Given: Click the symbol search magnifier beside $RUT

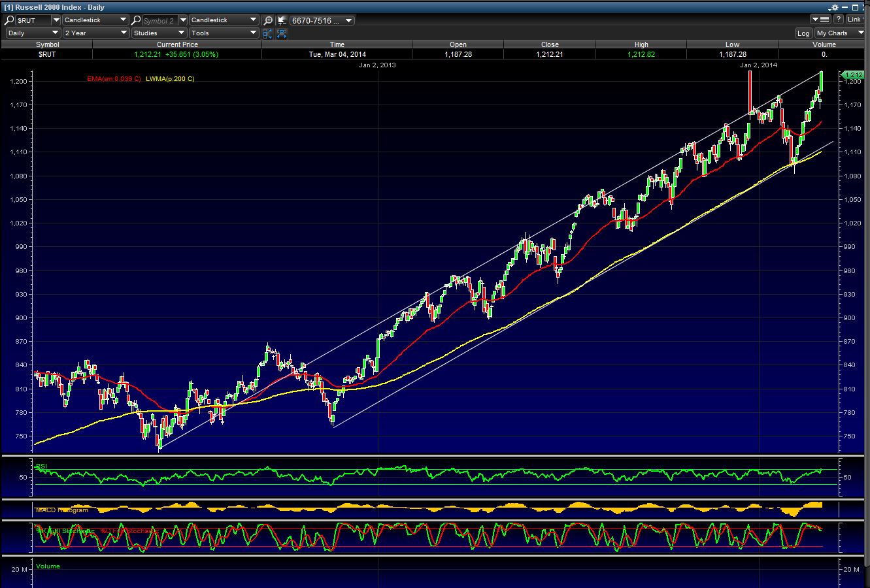Looking at the screenshot, I should (x=10, y=20).
